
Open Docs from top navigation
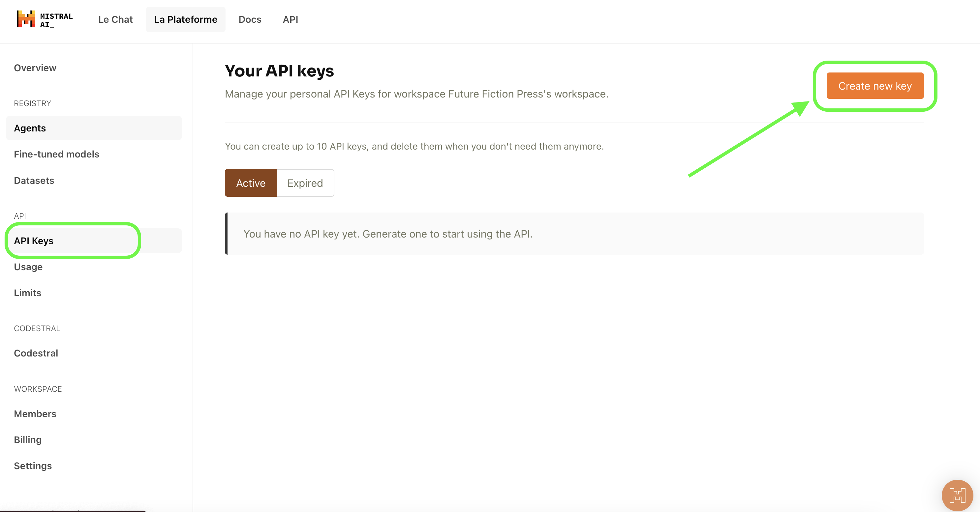tap(250, 19)
